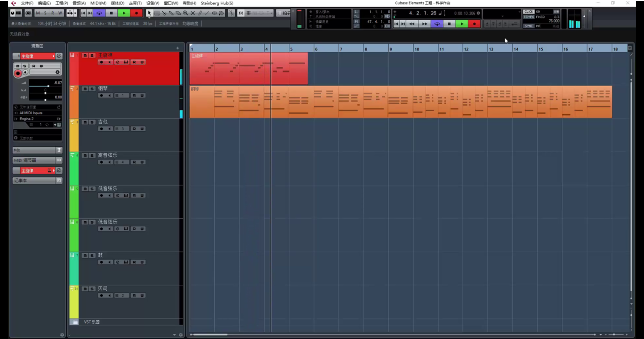Click the green Play button in the top toolbar
Viewport: 644px width, 339px height.
pyautogui.click(x=124, y=13)
